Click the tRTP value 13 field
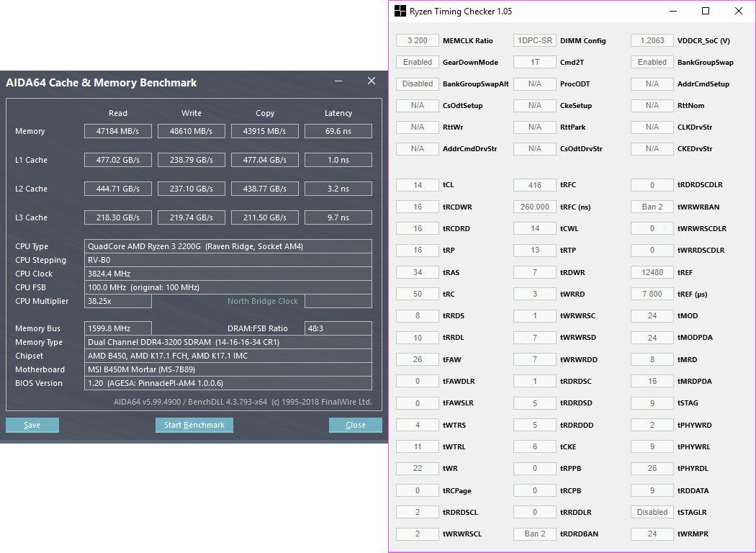 point(535,251)
